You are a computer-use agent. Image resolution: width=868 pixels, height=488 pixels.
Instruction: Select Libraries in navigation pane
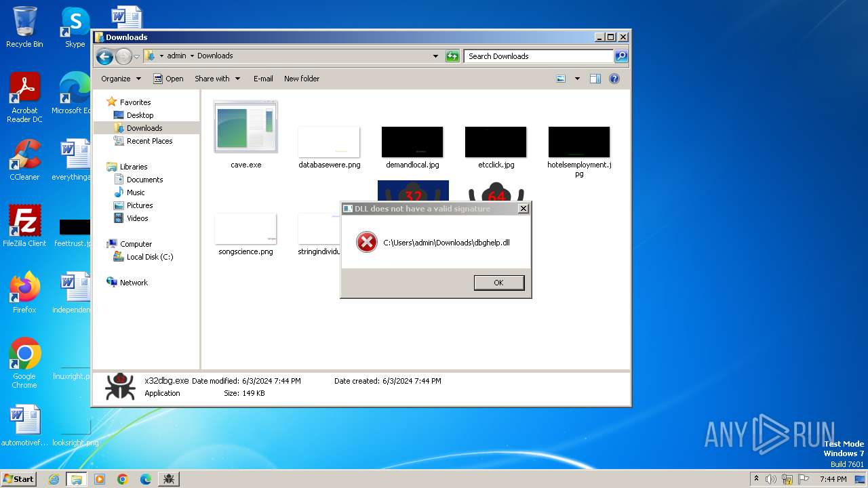tap(134, 167)
